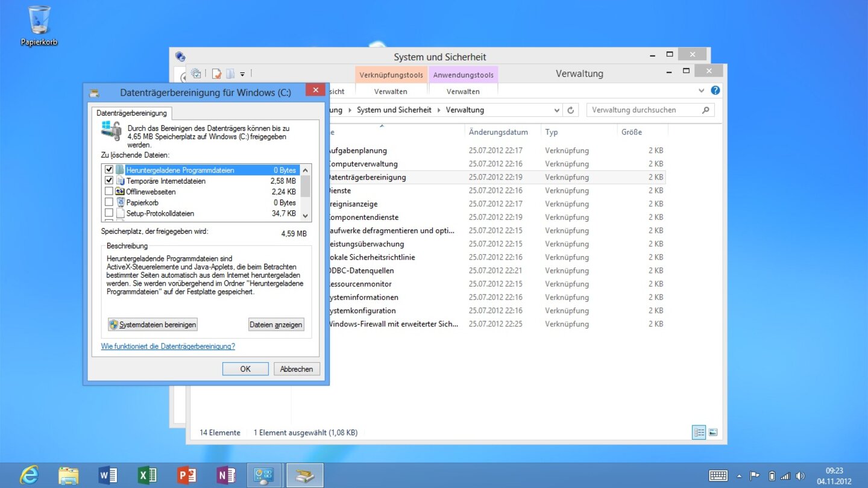Viewport: 868px width, 488px height.
Task: Click the breadcrumb arrow before Verwaltung
Action: click(439, 110)
